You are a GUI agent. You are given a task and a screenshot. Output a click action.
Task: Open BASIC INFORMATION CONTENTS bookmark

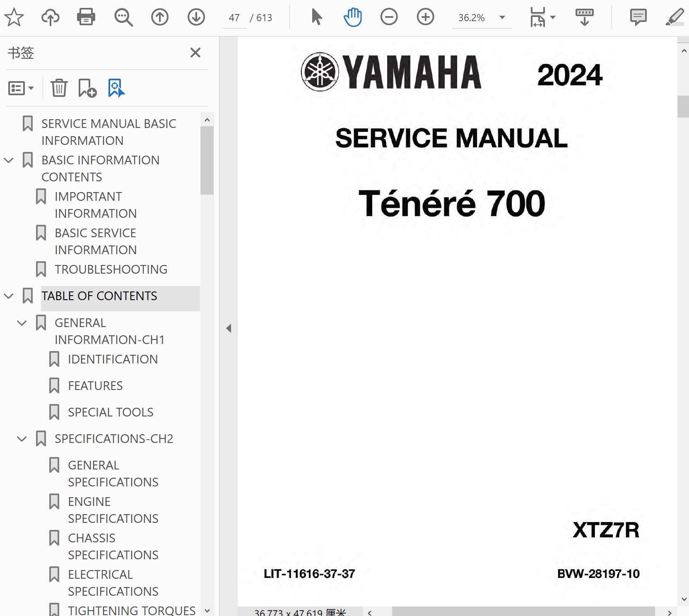click(x=101, y=168)
